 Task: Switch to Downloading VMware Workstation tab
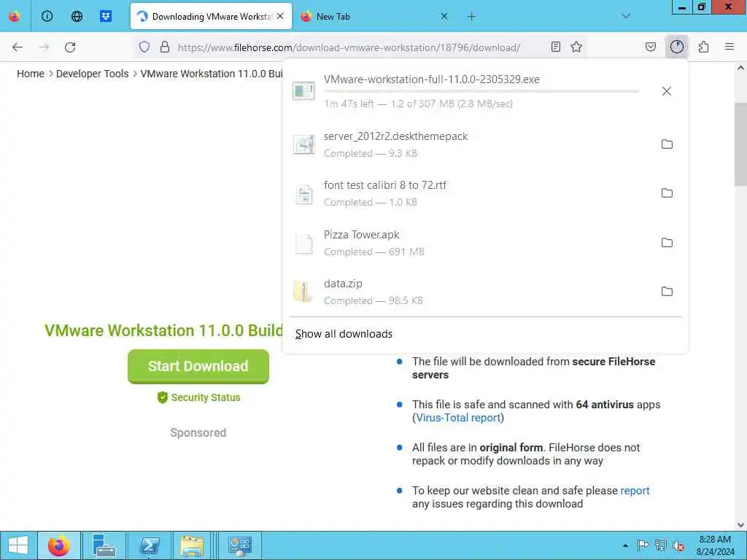point(211,16)
